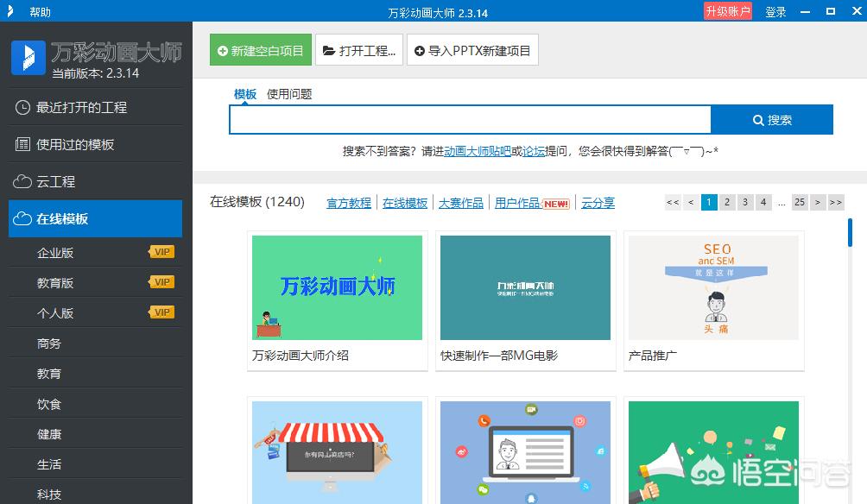The image size is (867, 504).
Task: Go to page 25 of templates
Action: [x=800, y=202]
